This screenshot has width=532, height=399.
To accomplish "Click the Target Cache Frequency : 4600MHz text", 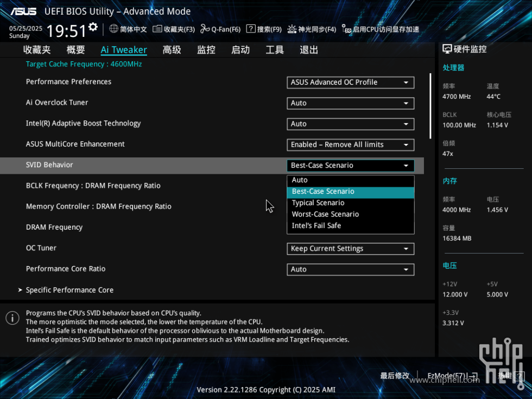I will tap(84, 64).
